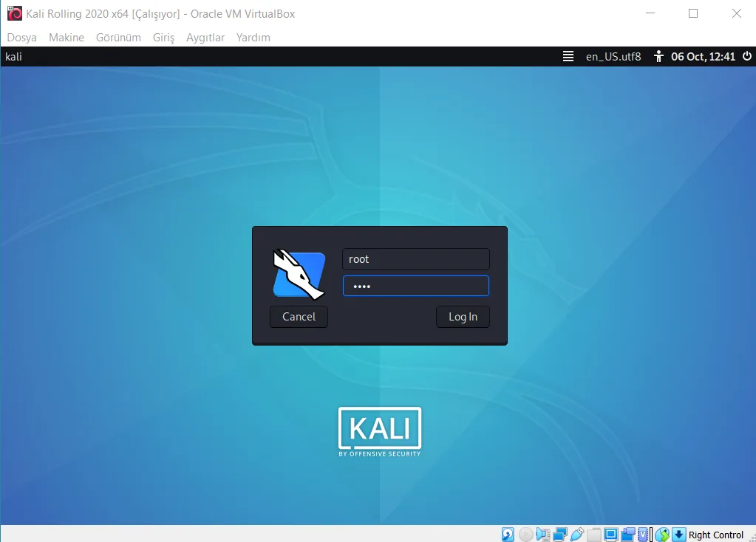Click the Kali dragon user avatar
This screenshot has height=542, width=756.
(x=299, y=274)
